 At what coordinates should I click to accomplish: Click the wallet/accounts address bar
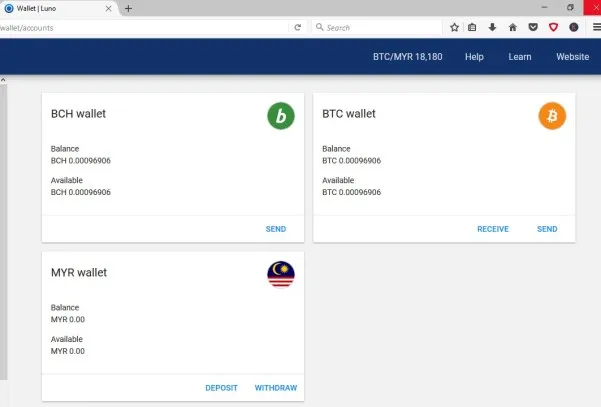pyautogui.click(x=144, y=28)
